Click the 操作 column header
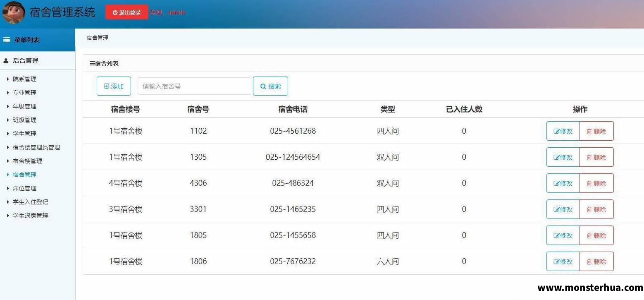 click(x=580, y=109)
